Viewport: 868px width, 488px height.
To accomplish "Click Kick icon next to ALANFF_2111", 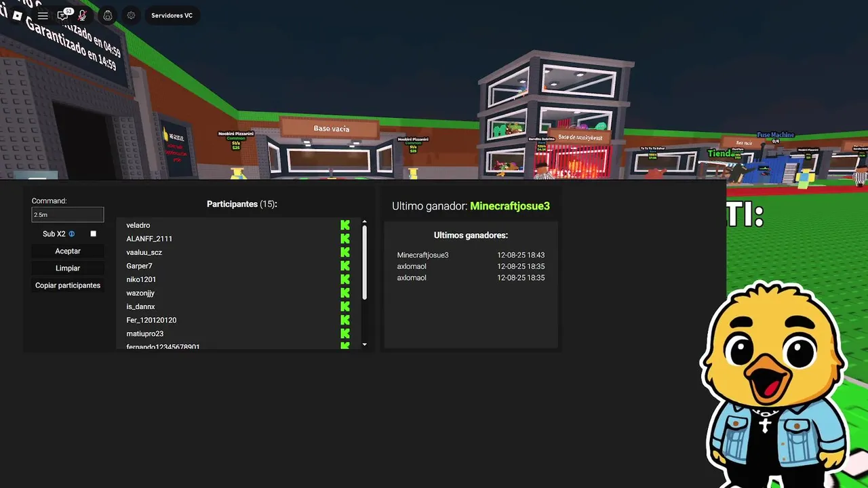I will coord(345,239).
